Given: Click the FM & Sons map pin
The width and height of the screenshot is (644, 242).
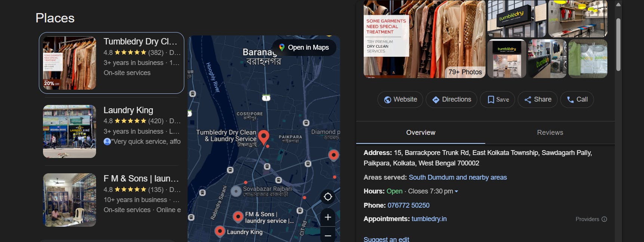Looking at the screenshot, I should 238,216.
